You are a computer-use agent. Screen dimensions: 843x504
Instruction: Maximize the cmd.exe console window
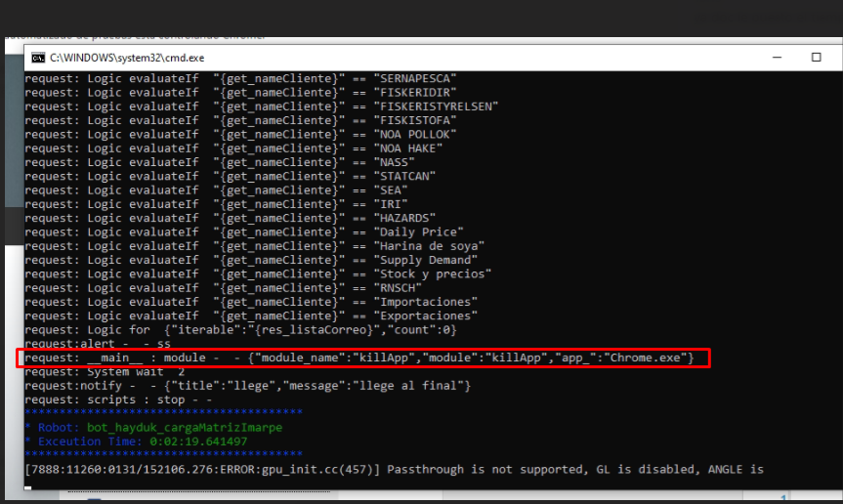[816, 58]
